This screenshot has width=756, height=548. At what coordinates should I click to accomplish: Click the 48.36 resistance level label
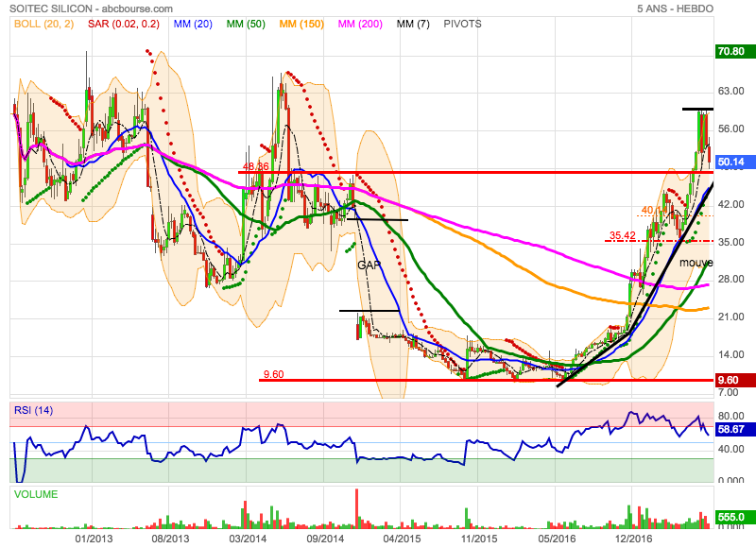click(256, 166)
